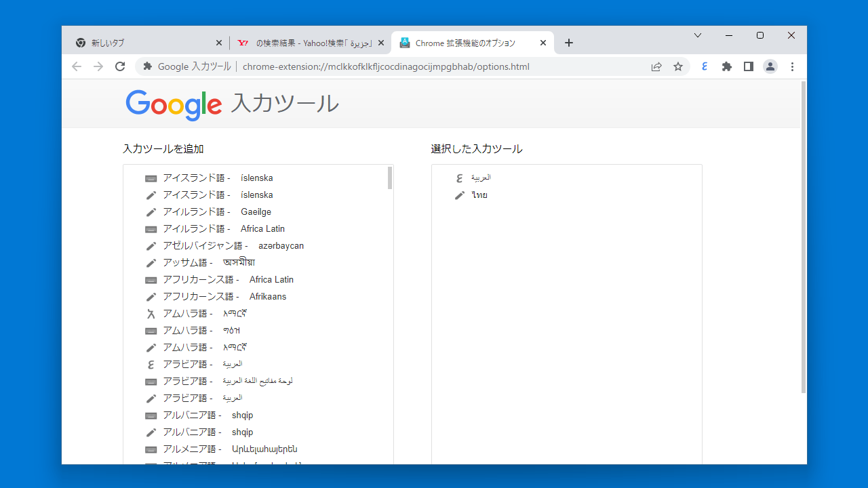Open the tab search dropdown chevron
This screenshot has height=488, width=868.
click(x=698, y=35)
